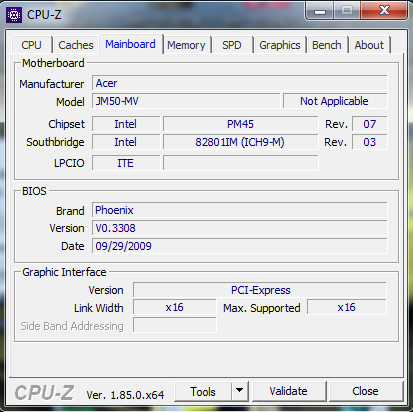
Task: Switch to the CPU tab
Action: coord(31,45)
